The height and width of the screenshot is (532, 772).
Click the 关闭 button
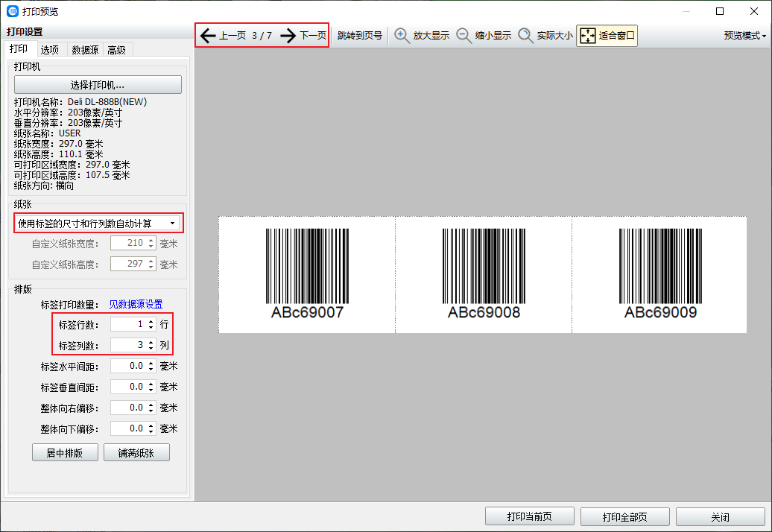click(x=721, y=517)
